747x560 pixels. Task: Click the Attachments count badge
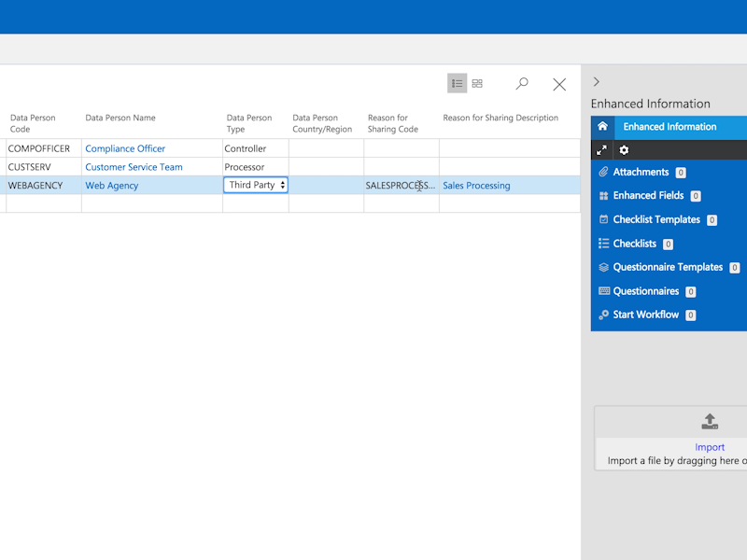(681, 173)
